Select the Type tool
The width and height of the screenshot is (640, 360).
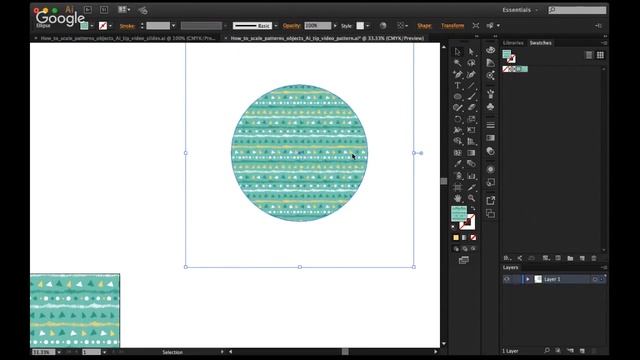[x=457, y=85]
